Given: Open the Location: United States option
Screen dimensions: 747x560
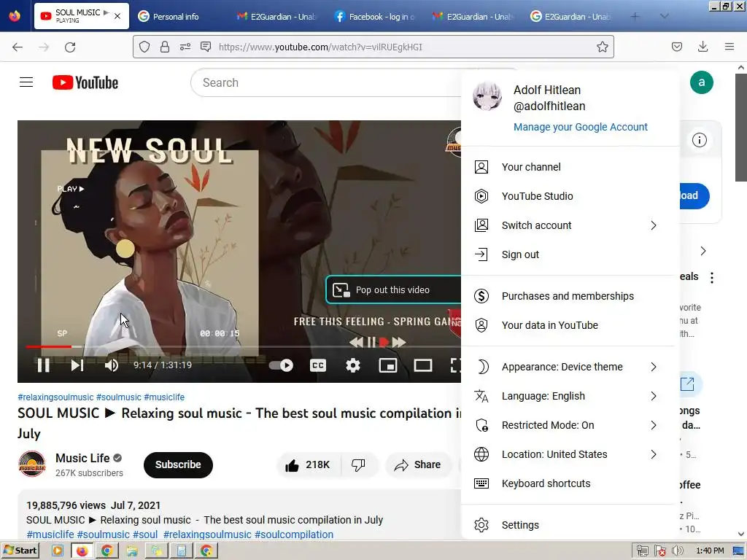Looking at the screenshot, I should pyautogui.click(x=570, y=454).
